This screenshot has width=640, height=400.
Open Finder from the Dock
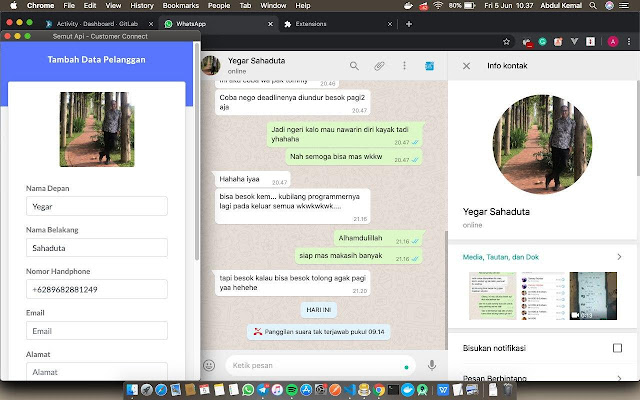(x=132, y=390)
